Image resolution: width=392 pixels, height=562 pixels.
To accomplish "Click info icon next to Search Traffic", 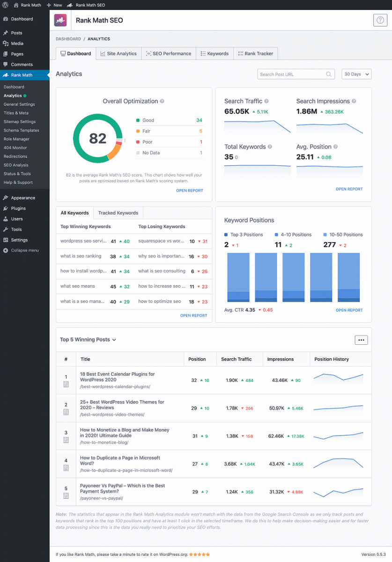I will (x=266, y=101).
